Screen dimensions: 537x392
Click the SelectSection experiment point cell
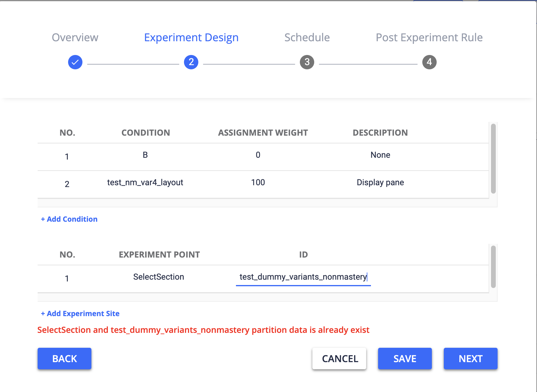(159, 277)
